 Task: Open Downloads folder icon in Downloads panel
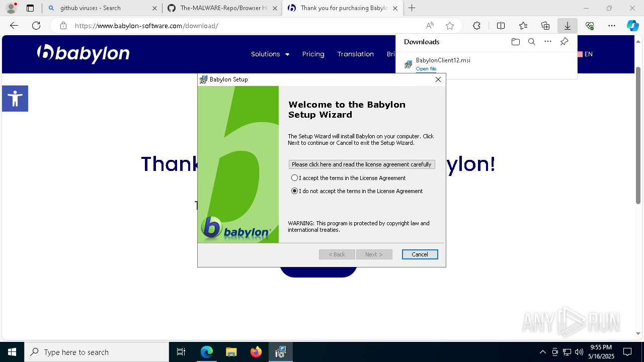(515, 42)
